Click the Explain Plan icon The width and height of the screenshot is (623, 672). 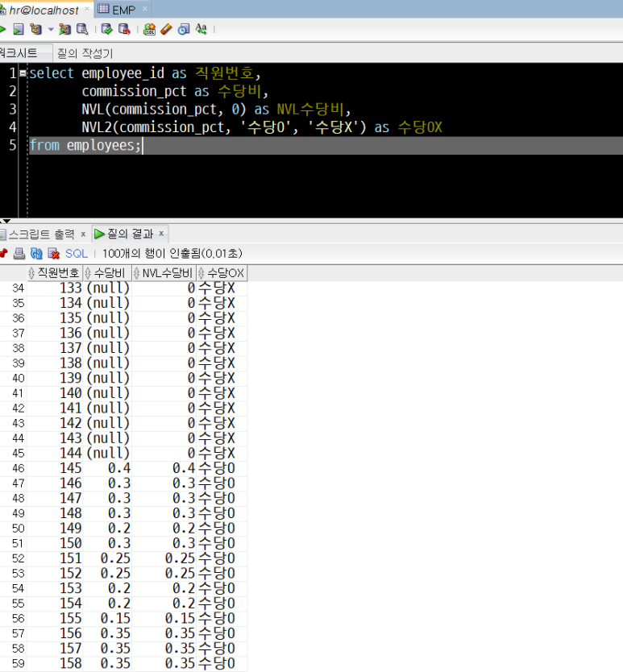(x=36, y=29)
